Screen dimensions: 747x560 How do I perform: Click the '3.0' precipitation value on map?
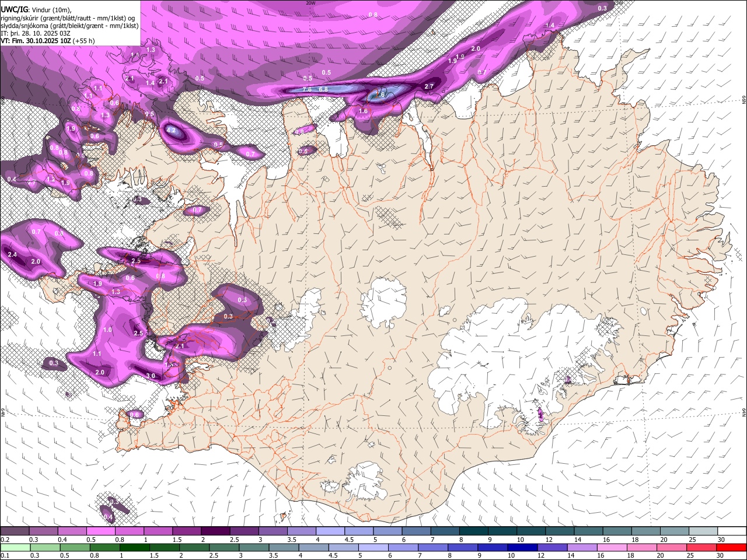pyautogui.click(x=150, y=376)
